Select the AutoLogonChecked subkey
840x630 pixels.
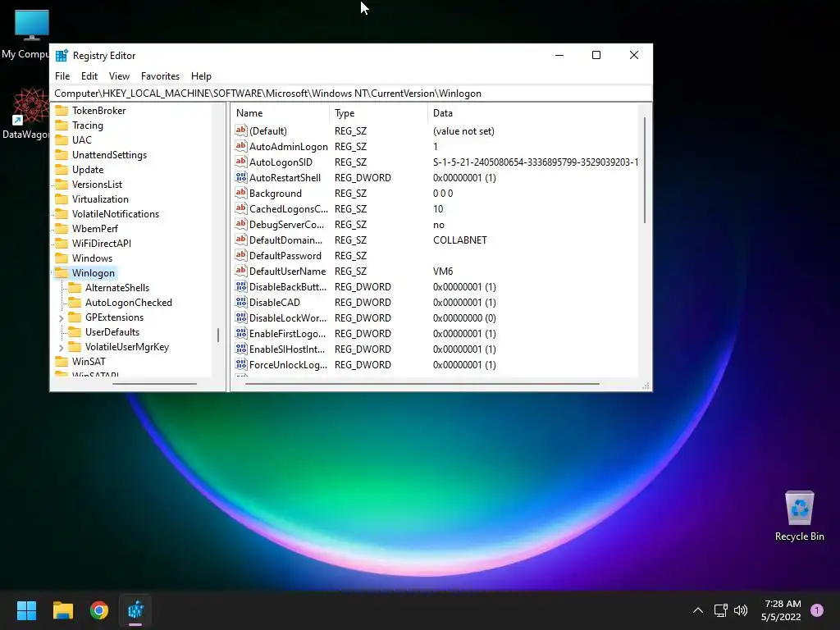pyautogui.click(x=129, y=303)
